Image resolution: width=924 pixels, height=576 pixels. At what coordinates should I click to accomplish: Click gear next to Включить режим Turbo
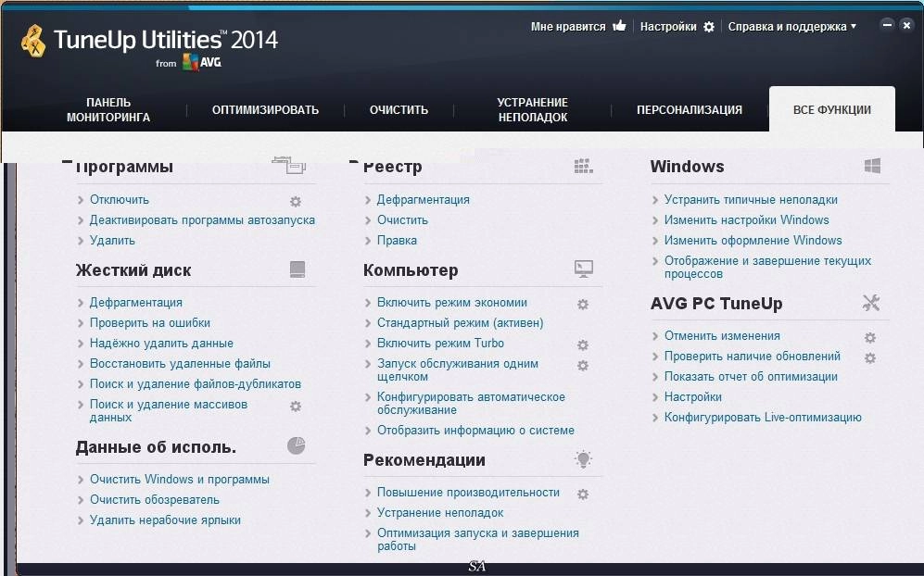(x=583, y=344)
